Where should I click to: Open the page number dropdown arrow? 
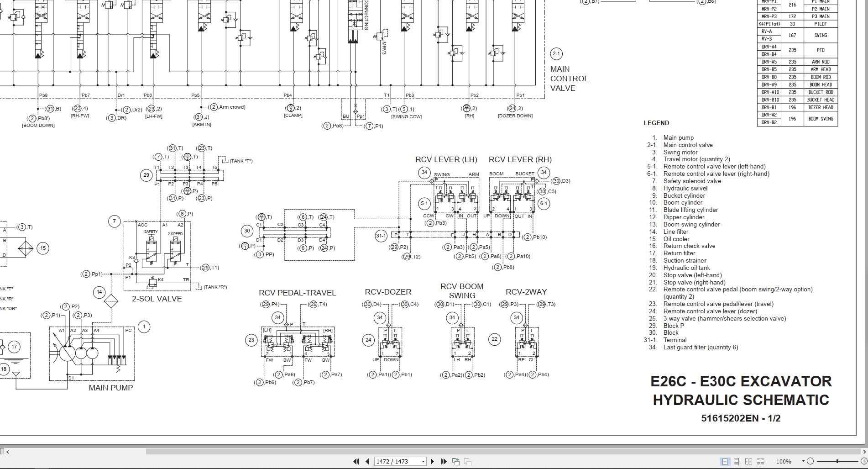pyautogui.click(x=423, y=461)
